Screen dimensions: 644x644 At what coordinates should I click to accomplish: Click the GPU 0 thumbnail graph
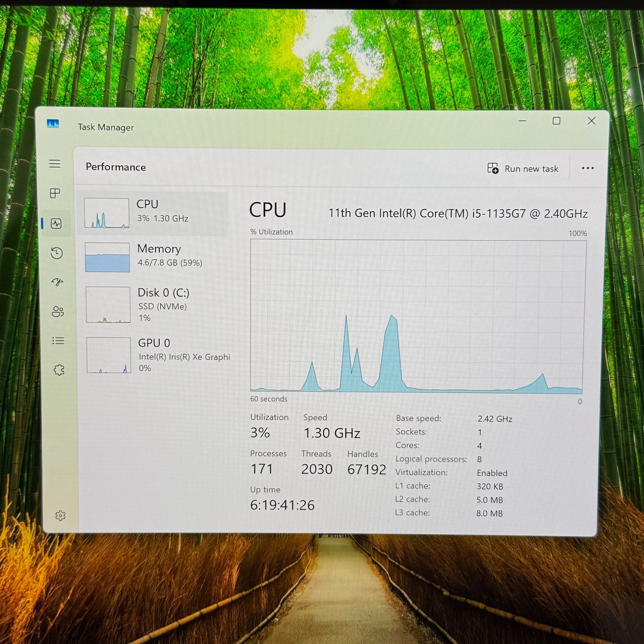coord(109,355)
